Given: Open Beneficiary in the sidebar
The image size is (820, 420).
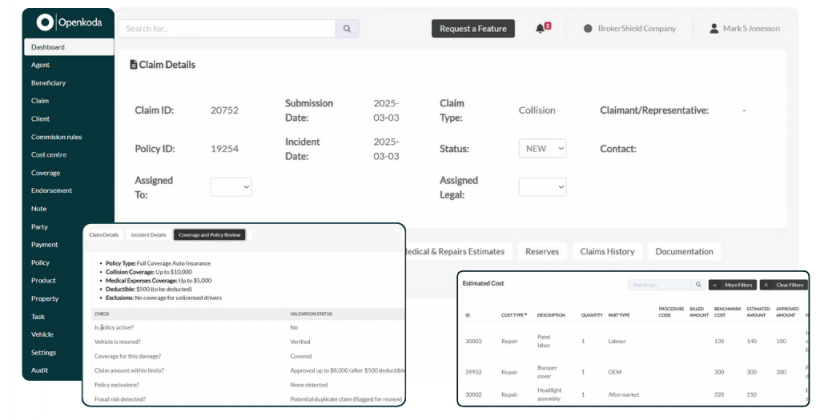Looking at the screenshot, I should pos(48,83).
